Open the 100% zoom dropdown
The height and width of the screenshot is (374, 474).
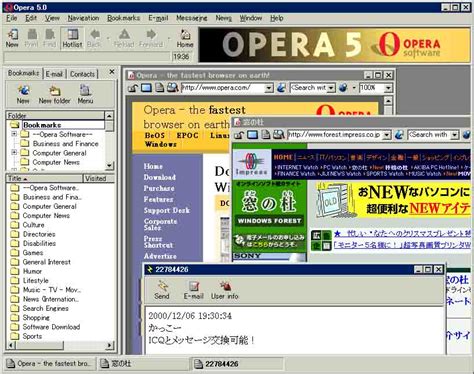388,88
